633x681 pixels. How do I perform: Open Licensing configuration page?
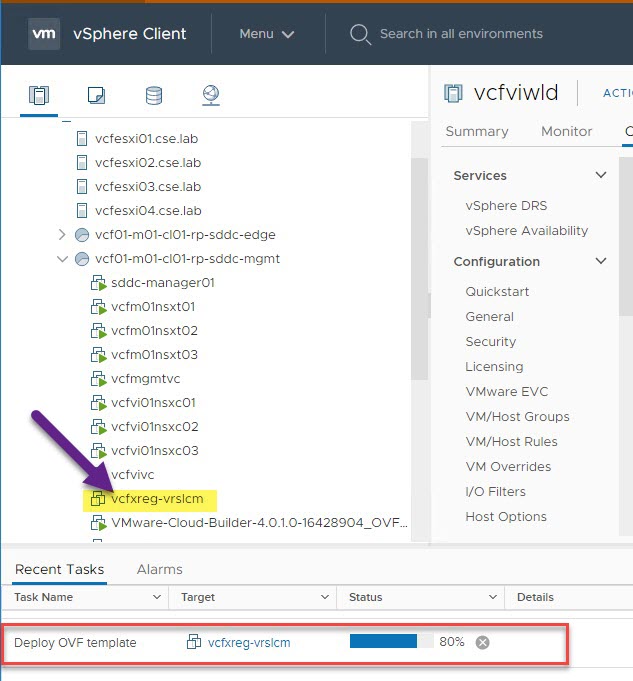(x=494, y=367)
